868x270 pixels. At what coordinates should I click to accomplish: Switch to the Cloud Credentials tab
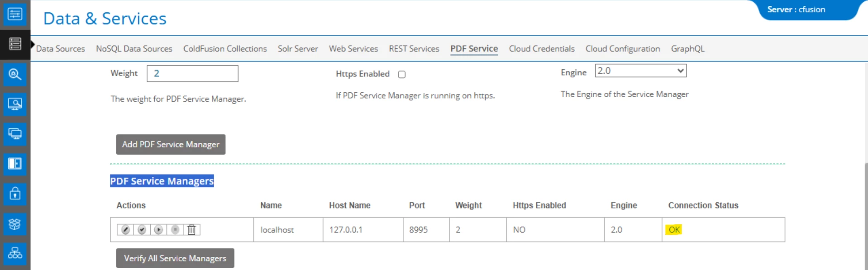[x=542, y=48]
